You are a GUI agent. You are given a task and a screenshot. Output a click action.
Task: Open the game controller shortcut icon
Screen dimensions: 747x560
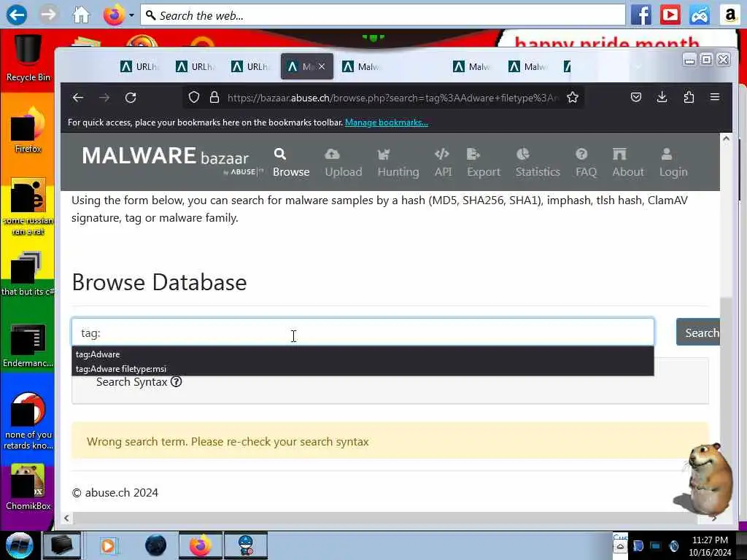(x=699, y=15)
